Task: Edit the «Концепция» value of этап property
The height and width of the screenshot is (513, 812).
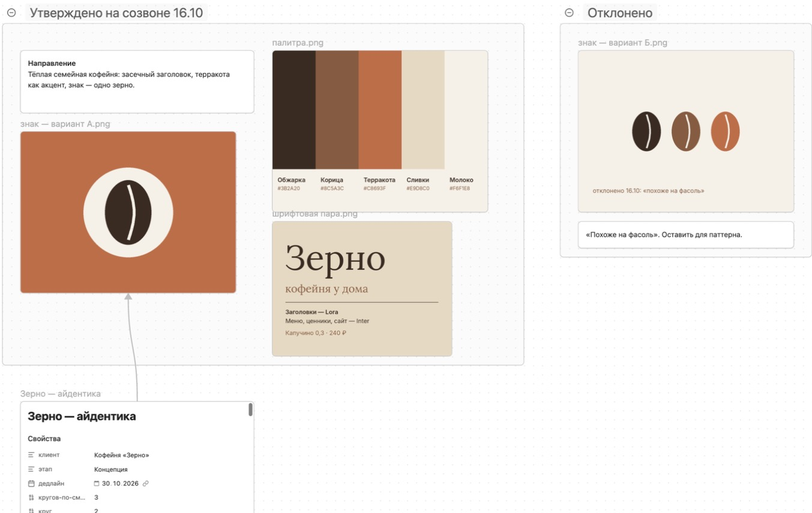Action: pos(111,469)
